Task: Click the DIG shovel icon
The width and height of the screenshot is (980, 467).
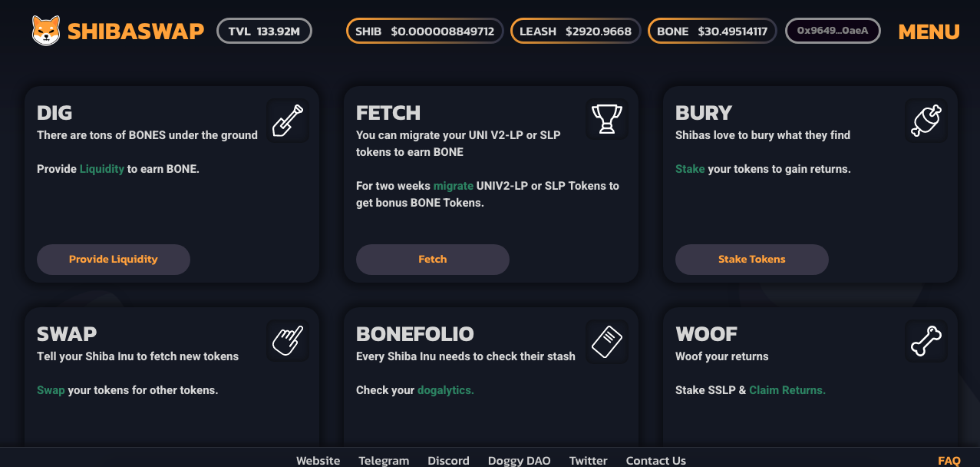Action: point(288,121)
